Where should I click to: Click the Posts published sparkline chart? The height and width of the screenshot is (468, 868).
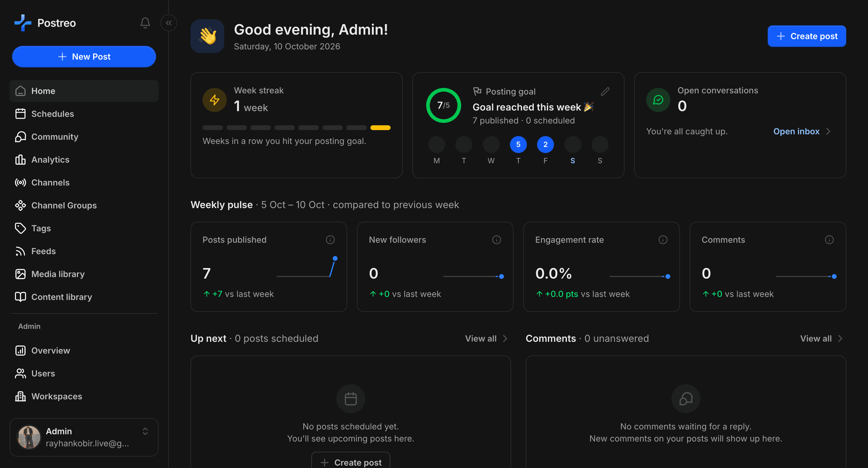(x=307, y=267)
